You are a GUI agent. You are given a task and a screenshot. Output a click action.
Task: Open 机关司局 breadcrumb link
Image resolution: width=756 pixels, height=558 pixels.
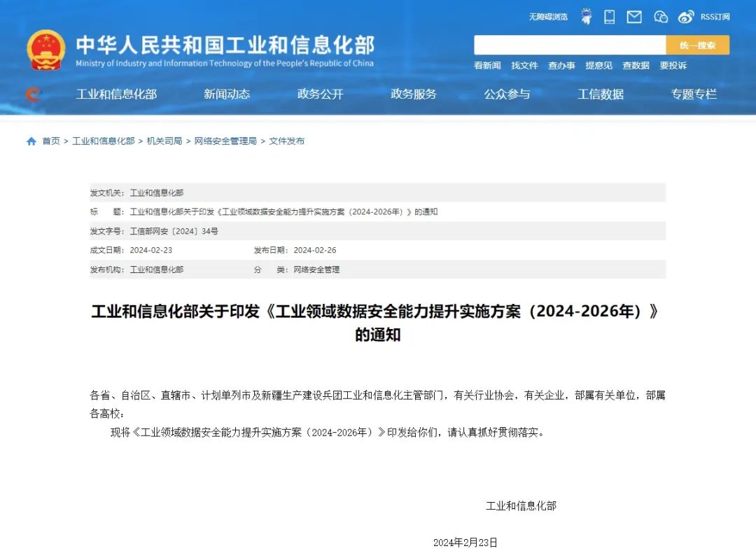164,141
